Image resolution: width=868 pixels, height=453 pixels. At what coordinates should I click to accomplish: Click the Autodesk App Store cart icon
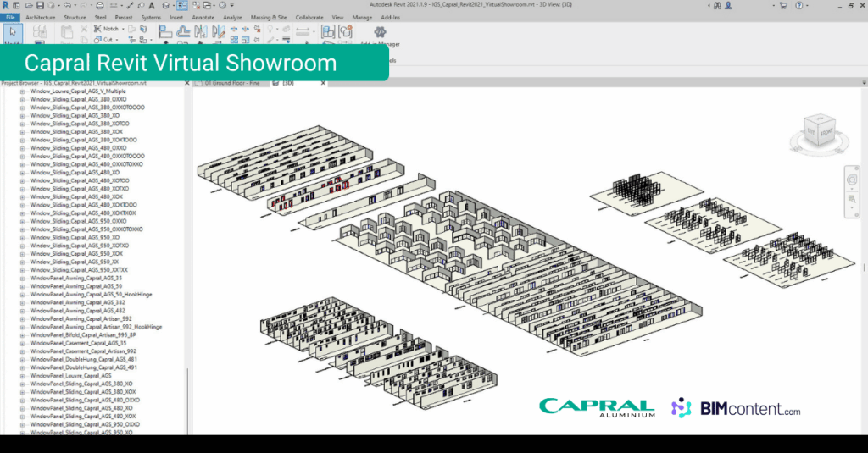click(783, 6)
